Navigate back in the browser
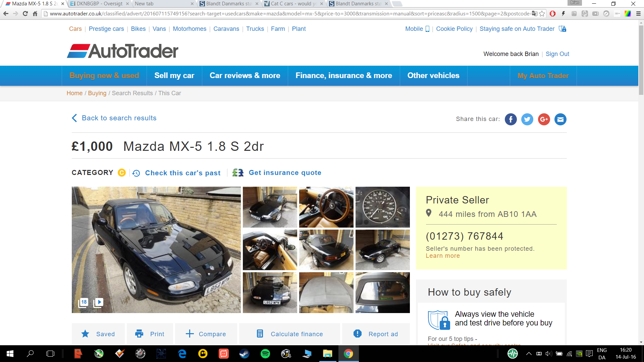This screenshot has height=362, width=644. click(6, 14)
